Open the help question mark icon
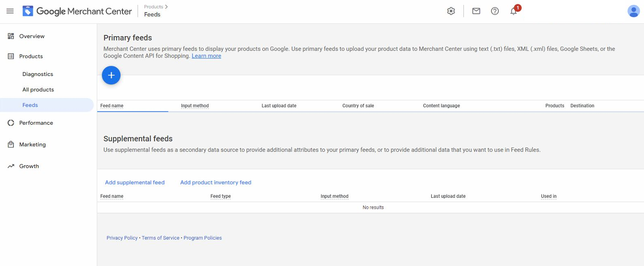This screenshot has width=644, height=266. [x=495, y=11]
